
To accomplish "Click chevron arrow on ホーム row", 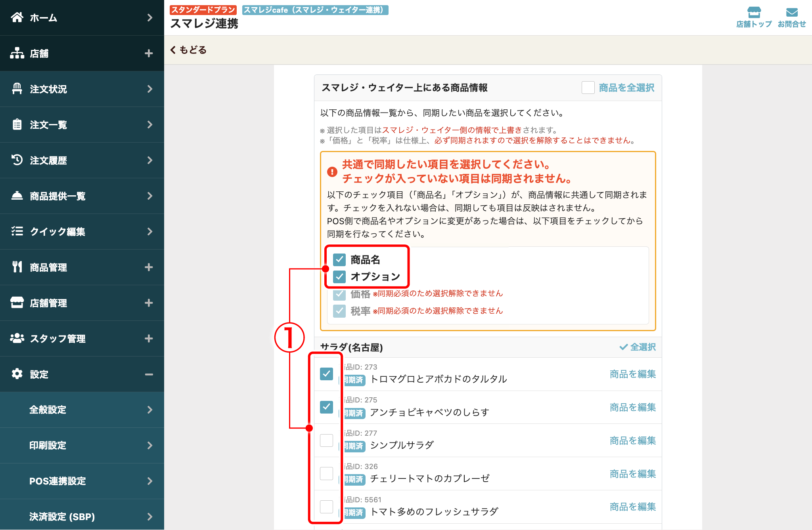I will [149, 17].
